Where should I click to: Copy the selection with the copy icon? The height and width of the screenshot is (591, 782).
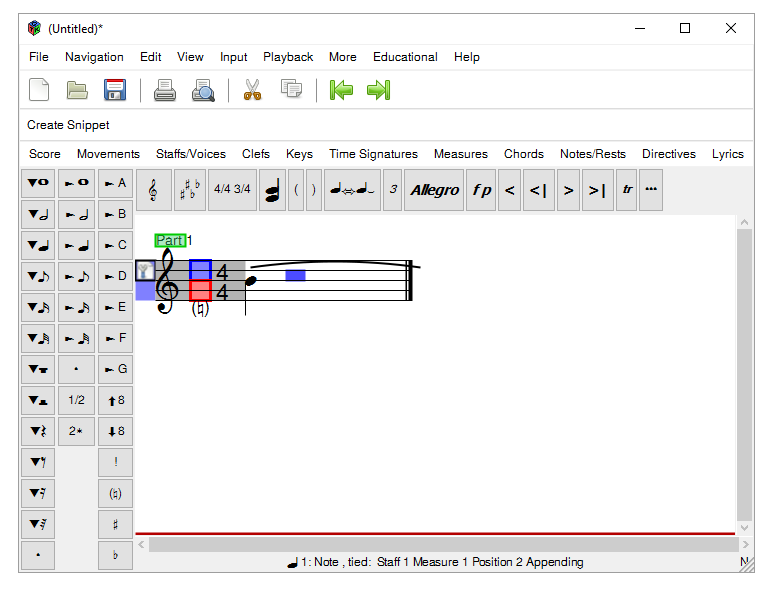click(x=291, y=89)
